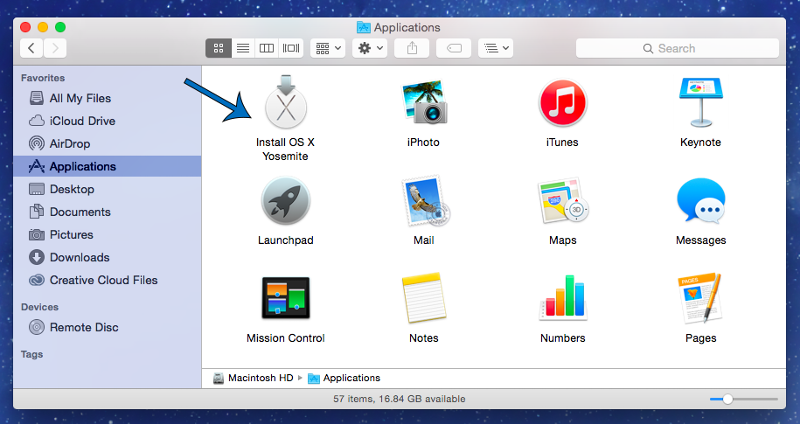The width and height of the screenshot is (800, 424).
Task: Click the Favorites section header
Action: pos(43,78)
